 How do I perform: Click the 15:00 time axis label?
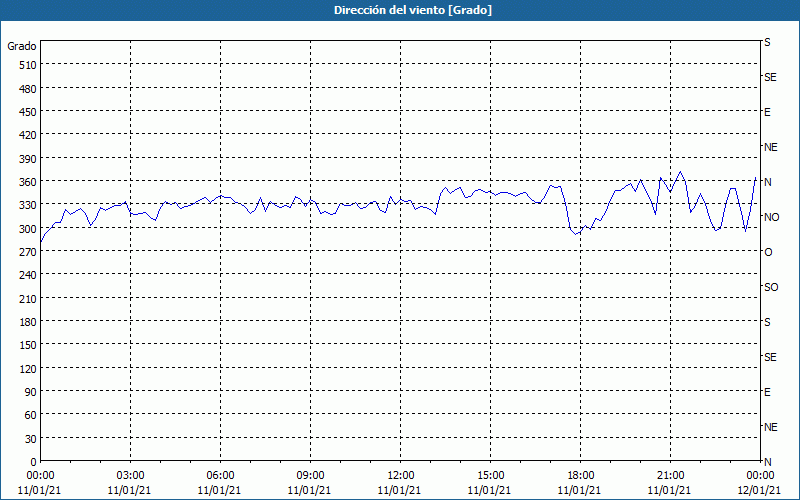coord(490,476)
